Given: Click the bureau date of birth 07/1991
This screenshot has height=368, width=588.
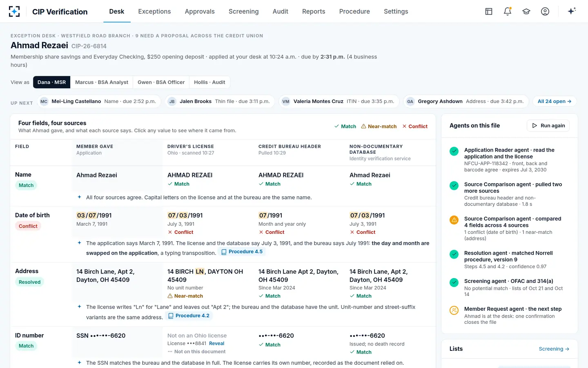Looking at the screenshot, I should coord(270,215).
